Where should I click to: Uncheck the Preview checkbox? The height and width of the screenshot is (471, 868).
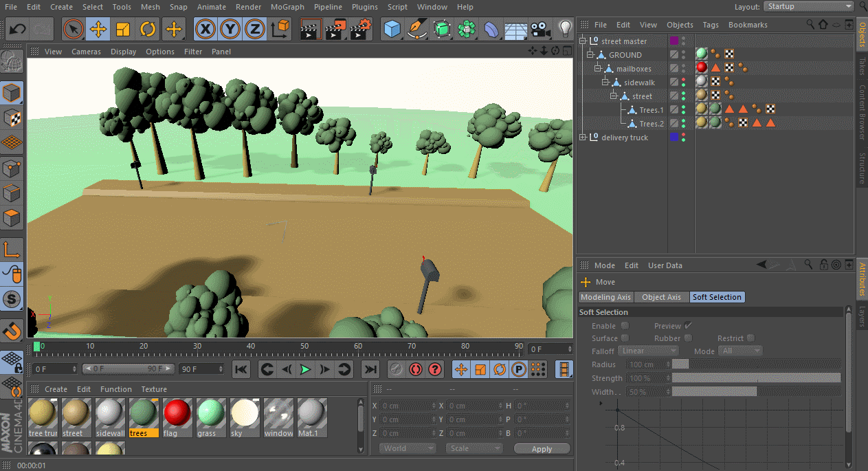689,326
